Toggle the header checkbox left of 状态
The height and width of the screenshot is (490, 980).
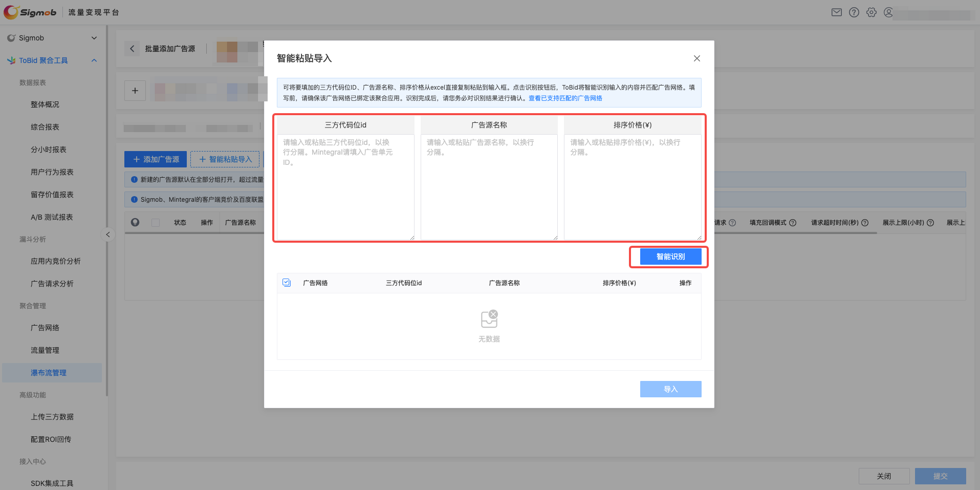click(x=156, y=223)
